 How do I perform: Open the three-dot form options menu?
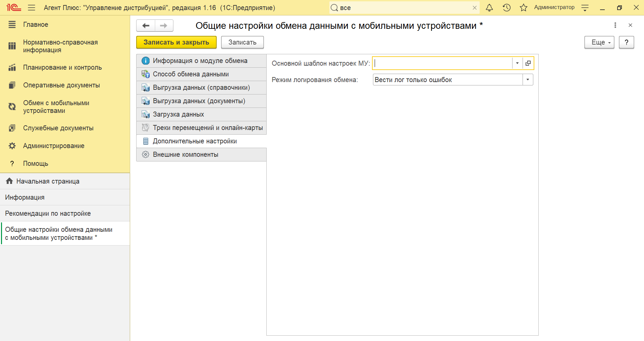coord(615,25)
